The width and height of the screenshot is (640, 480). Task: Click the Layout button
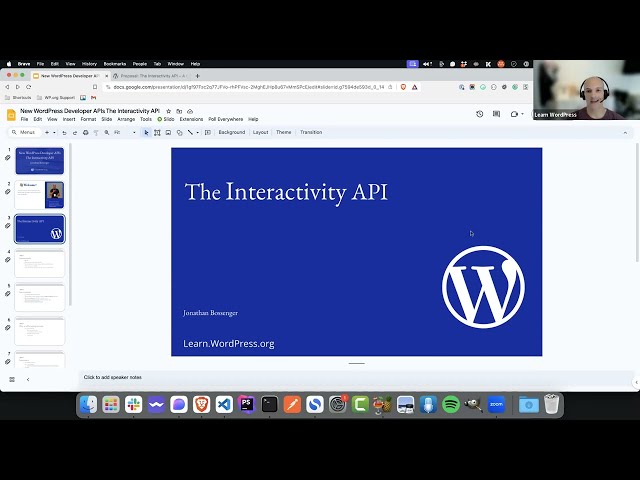click(260, 132)
